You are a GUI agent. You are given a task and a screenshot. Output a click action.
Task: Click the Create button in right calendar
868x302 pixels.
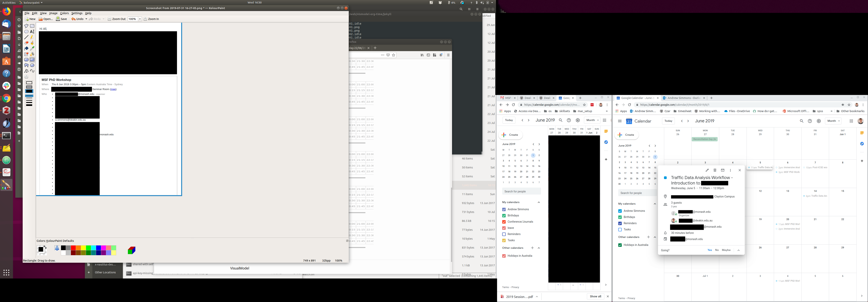tap(626, 135)
